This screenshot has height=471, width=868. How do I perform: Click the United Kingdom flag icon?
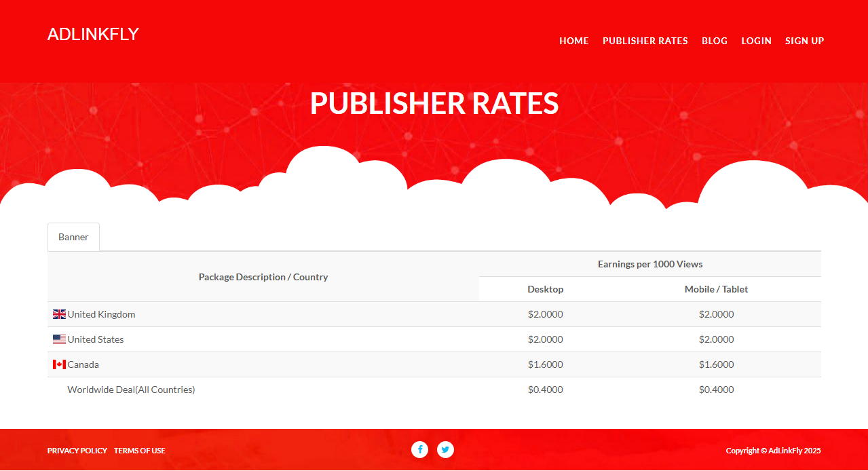pyautogui.click(x=60, y=314)
